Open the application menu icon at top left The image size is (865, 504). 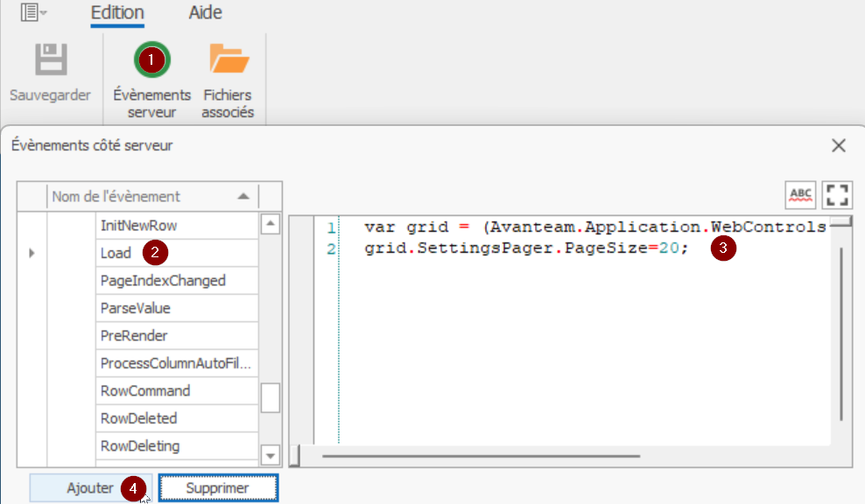[x=34, y=13]
